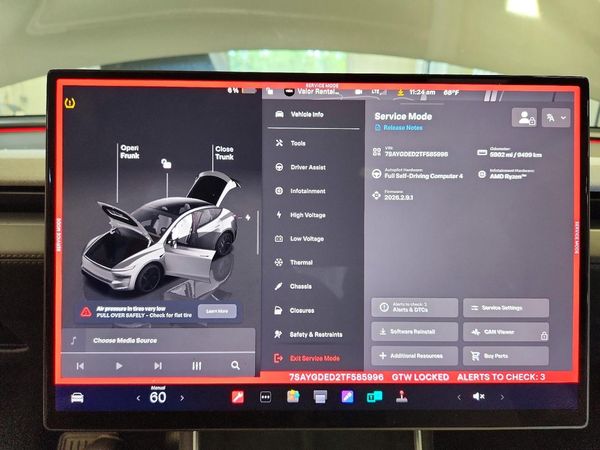Screen dimensions: 600x450
Task: Open High Voltage section
Action: pyautogui.click(x=300, y=215)
